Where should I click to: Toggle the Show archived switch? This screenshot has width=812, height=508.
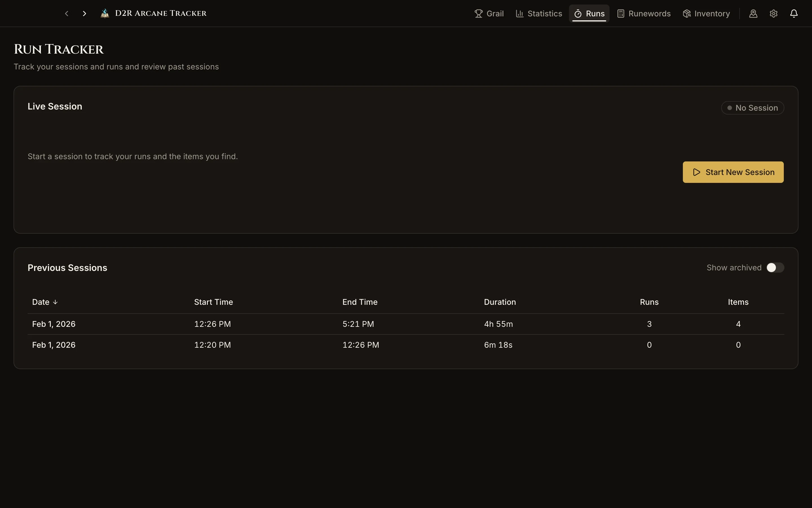775,268
